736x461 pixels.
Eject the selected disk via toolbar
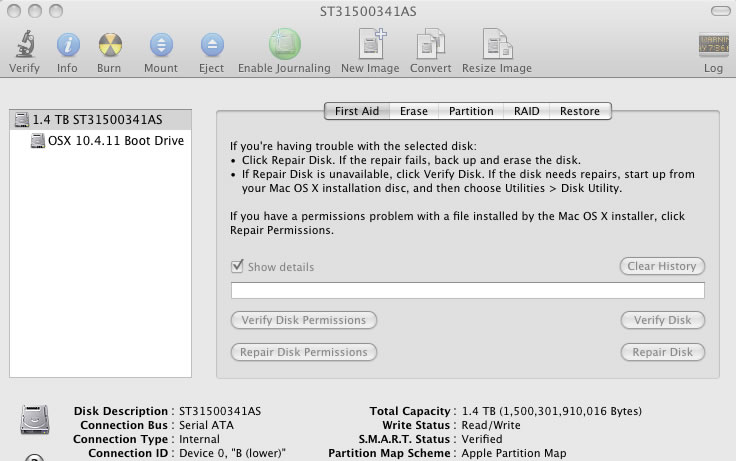(211, 45)
